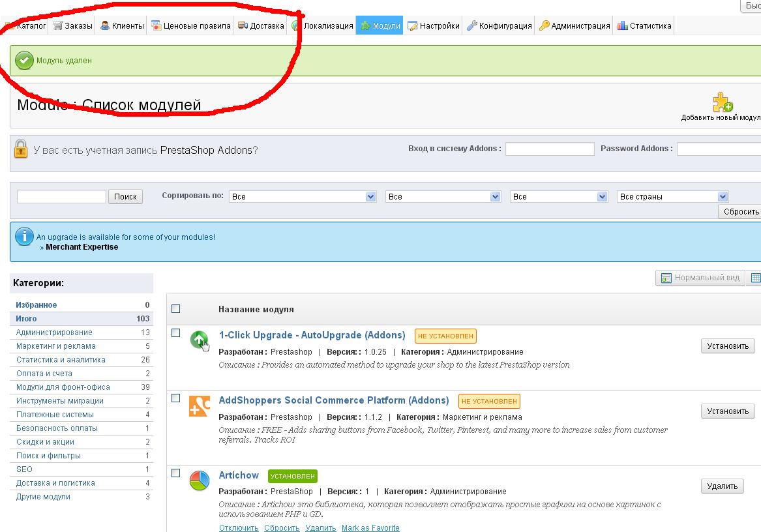The image size is (761, 532).
Task: Select the Избранное category
Action: pyautogui.click(x=82, y=305)
